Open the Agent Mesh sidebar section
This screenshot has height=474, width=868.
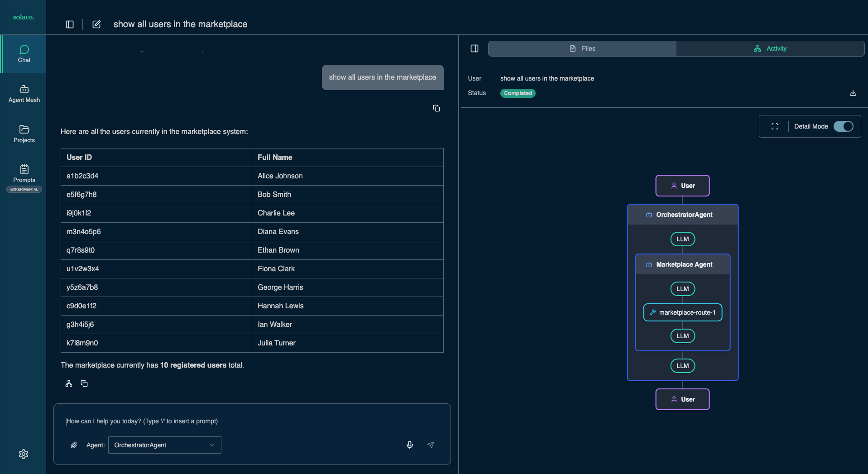pyautogui.click(x=24, y=94)
